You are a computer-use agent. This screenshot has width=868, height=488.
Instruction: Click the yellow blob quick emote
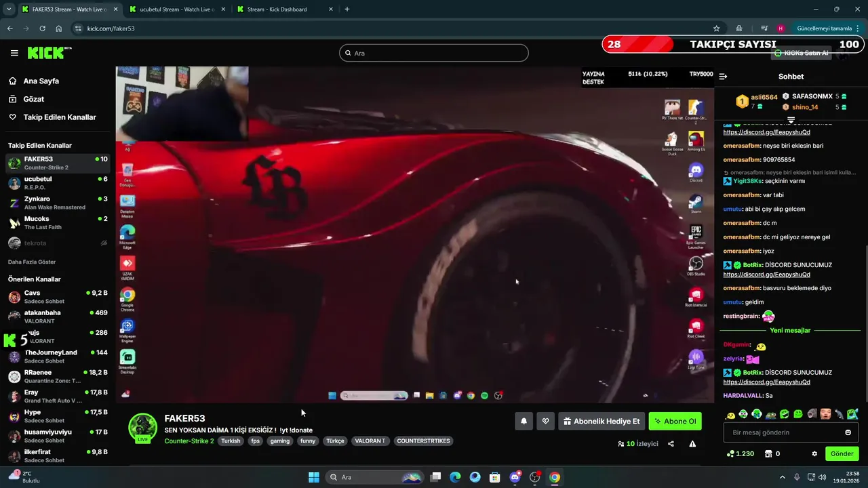731,414
